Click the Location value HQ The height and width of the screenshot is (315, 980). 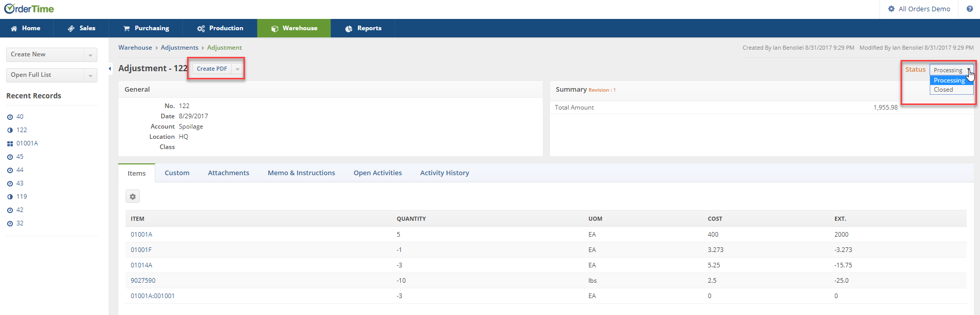pos(183,137)
